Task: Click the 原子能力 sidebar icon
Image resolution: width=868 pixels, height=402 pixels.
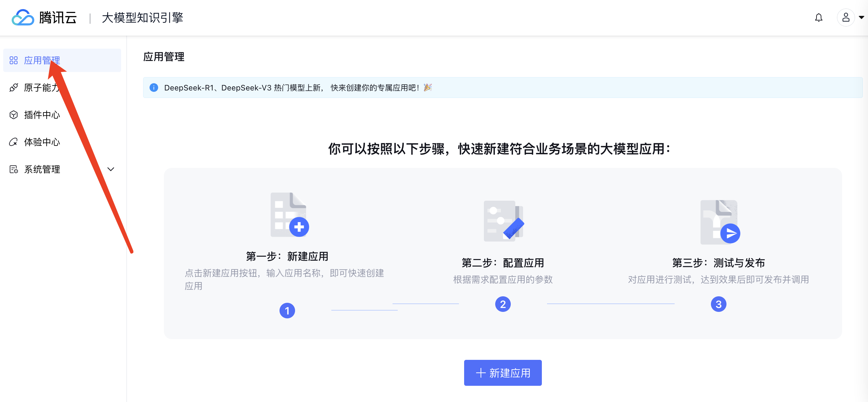Action: (14, 88)
